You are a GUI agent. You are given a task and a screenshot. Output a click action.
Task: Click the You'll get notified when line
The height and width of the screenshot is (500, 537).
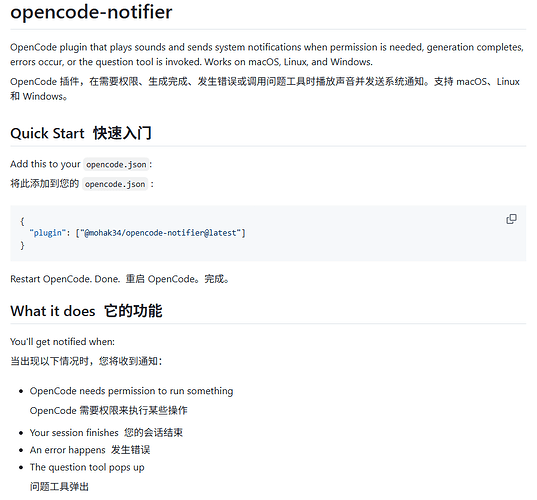coord(62,342)
